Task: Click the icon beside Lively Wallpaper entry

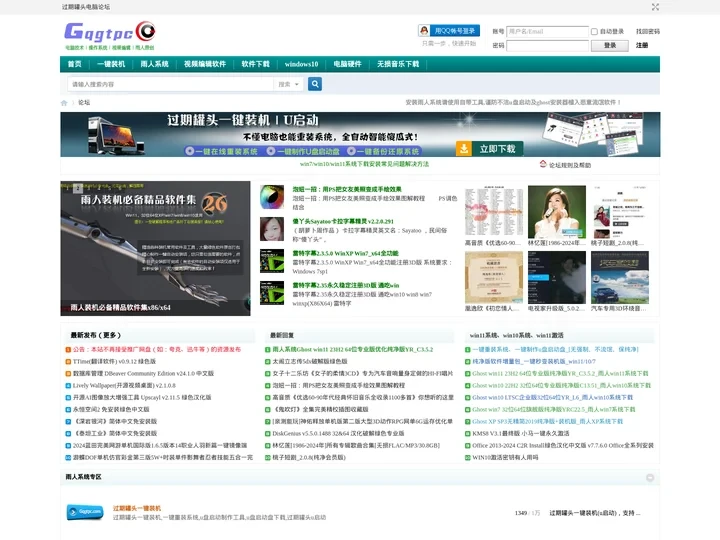Action: (68, 386)
